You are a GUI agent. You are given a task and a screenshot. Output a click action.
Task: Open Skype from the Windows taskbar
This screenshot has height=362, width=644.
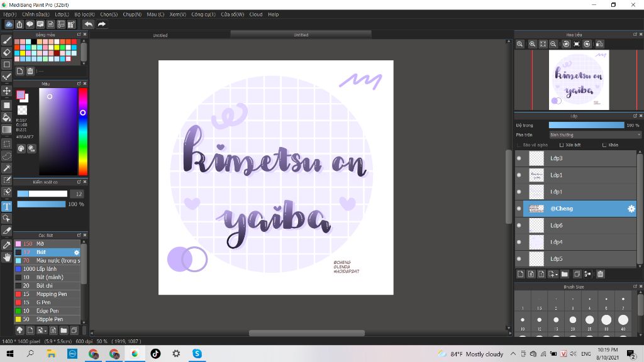(197, 353)
